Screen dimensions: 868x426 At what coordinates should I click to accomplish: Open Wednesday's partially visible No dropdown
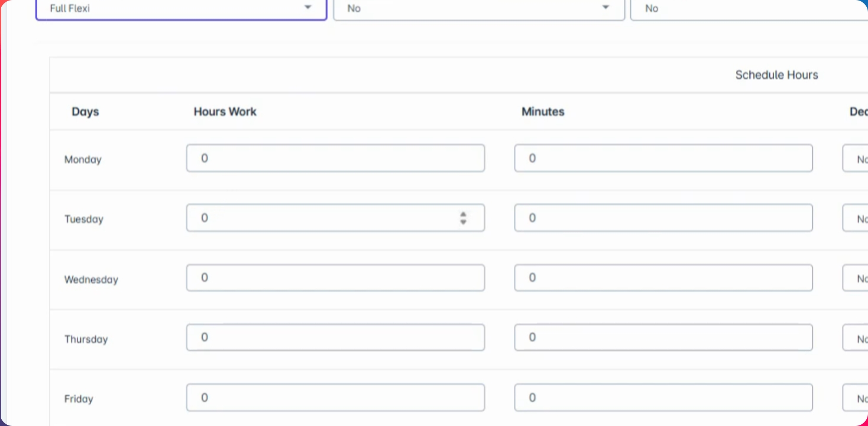pyautogui.click(x=856, y=278)
